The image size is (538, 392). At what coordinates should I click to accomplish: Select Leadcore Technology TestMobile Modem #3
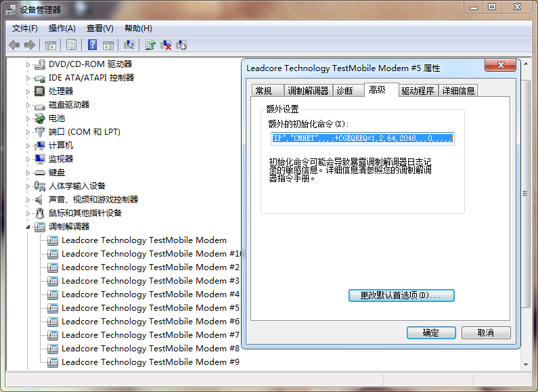(150, 281)
